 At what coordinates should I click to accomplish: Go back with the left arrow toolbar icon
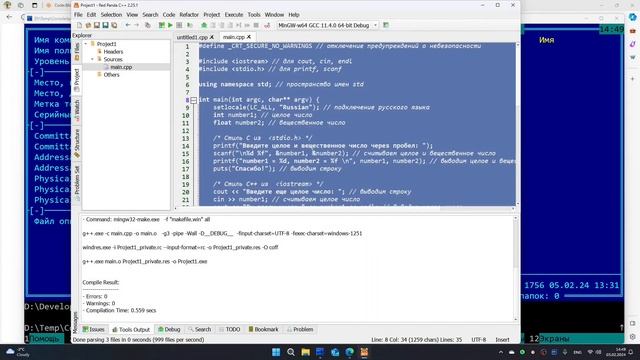128,25
